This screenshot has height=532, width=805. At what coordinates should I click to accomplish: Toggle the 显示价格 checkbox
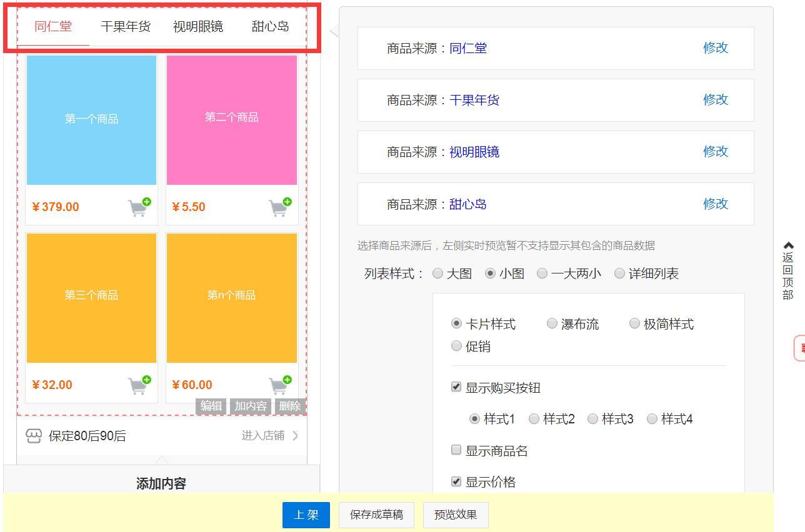pyautogui.click(x=456, y=481)
